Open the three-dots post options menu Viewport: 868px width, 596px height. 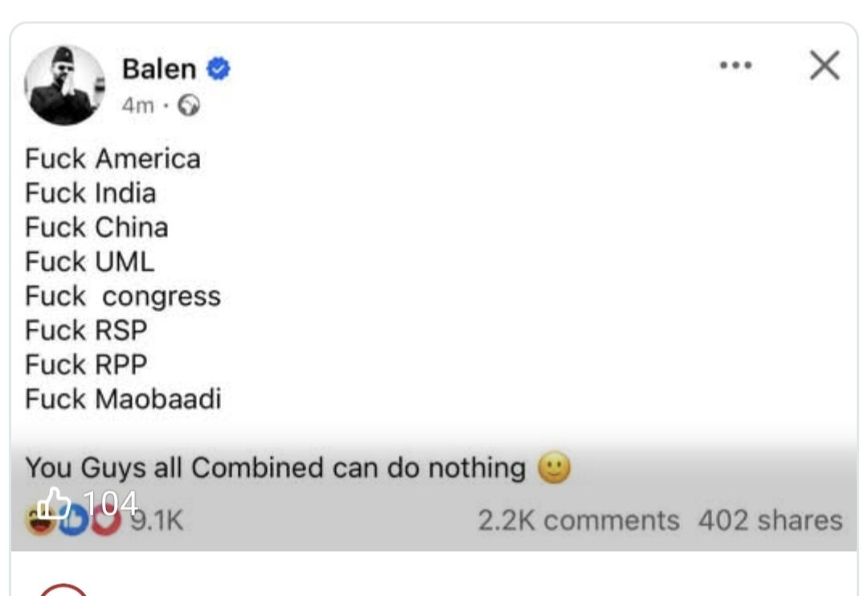coord(735,66)
